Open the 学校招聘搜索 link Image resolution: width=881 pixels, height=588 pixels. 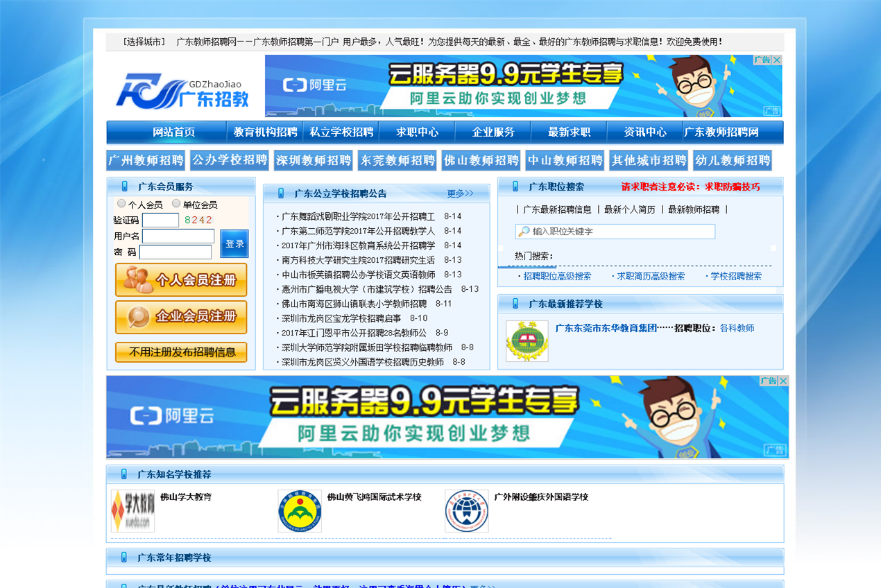pyautogui.click(x=736, y=276)
